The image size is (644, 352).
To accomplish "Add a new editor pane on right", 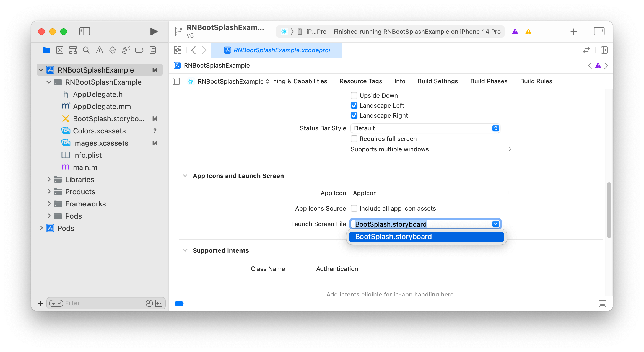I will pyautogui.click(x=604, y=50).
